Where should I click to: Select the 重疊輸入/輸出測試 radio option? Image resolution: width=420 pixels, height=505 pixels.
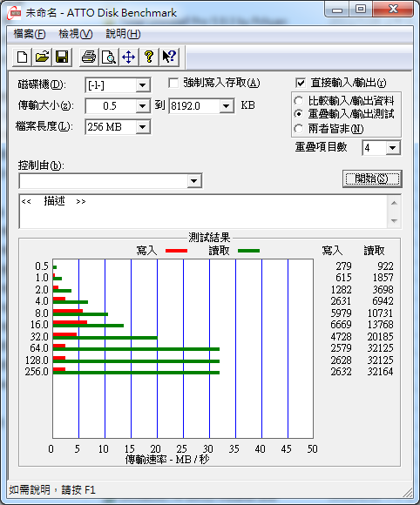tap(299, 114)
